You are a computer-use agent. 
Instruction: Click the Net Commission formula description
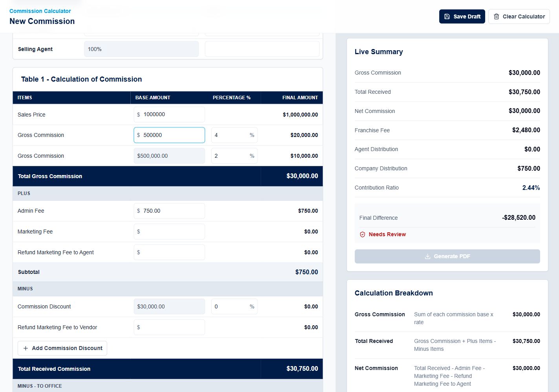pyautogui.click(x=449, y=376)
